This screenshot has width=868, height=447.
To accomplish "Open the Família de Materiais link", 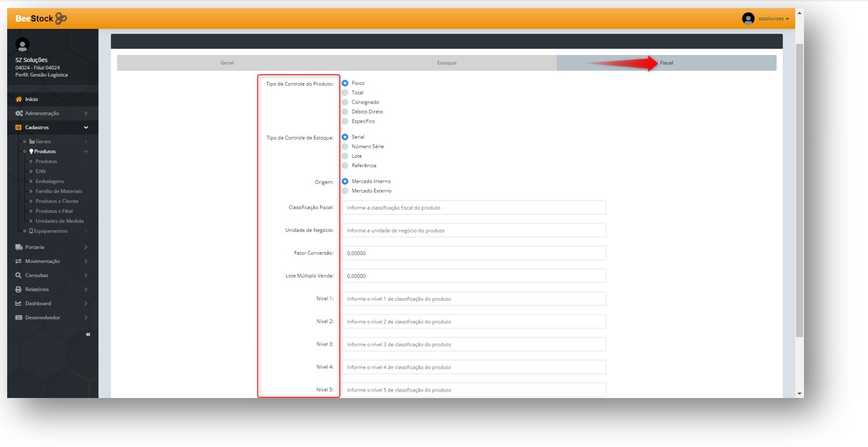I will (59, 191).
